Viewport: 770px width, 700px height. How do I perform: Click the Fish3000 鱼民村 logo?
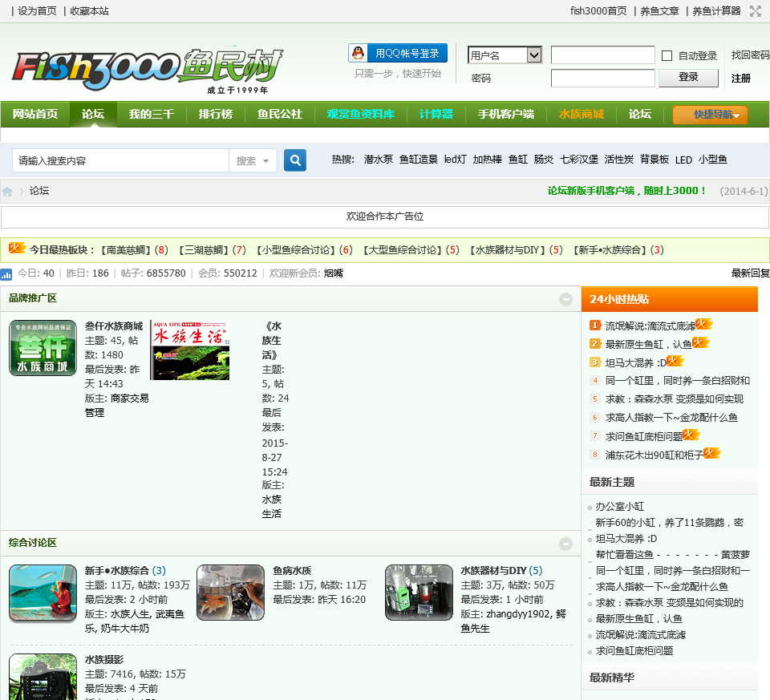point(148,71)
